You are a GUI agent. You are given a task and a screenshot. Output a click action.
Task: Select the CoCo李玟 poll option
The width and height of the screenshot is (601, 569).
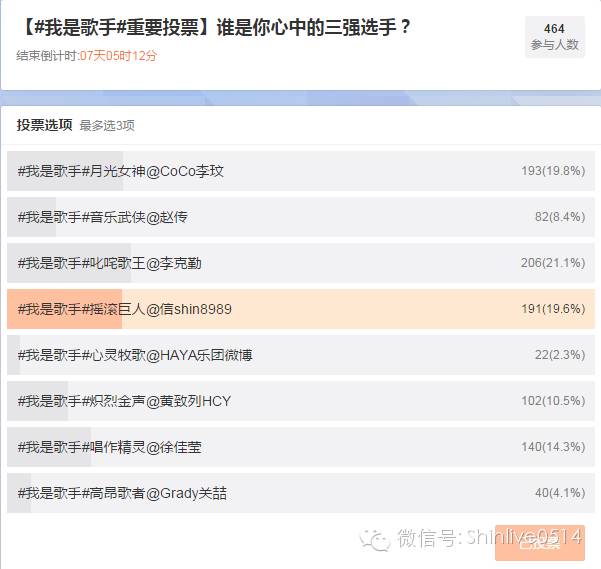[301, 171]
